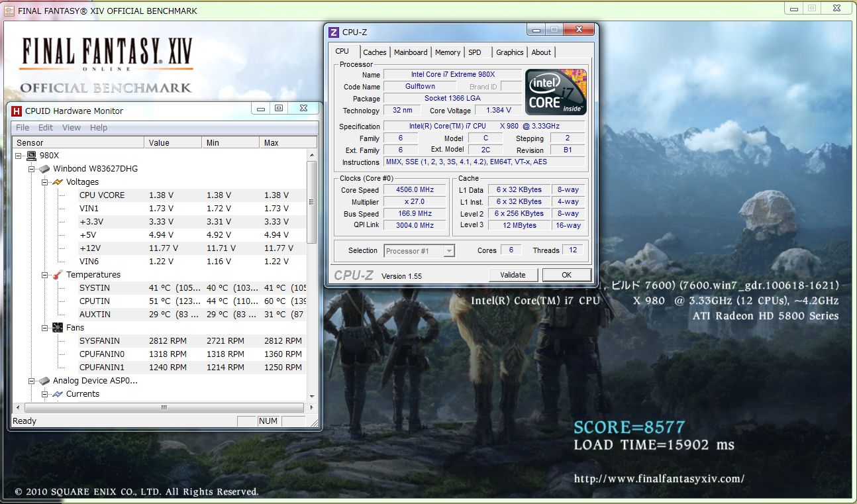Select the Winbond W83627DHG chip icon

pos(44,169)
